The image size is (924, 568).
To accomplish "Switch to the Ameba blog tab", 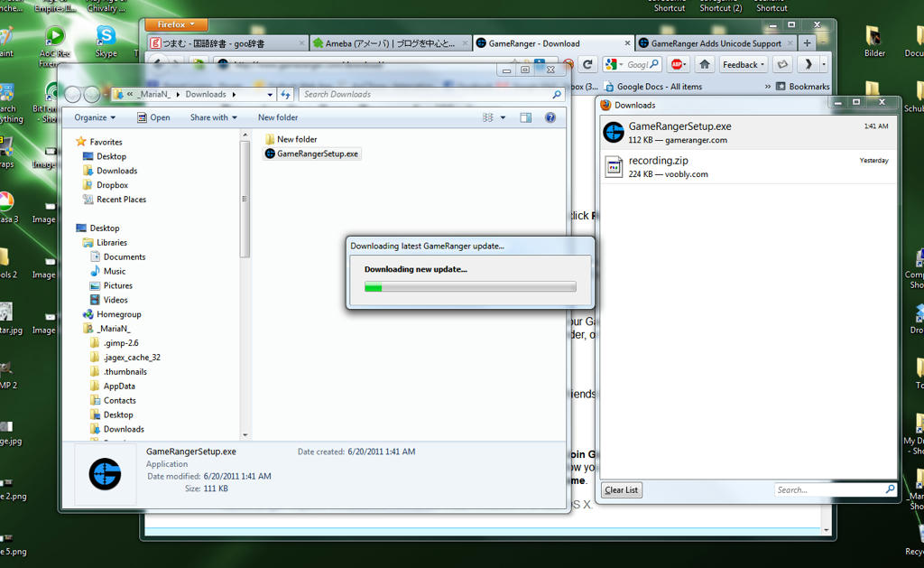I will (x=388, y=43).
